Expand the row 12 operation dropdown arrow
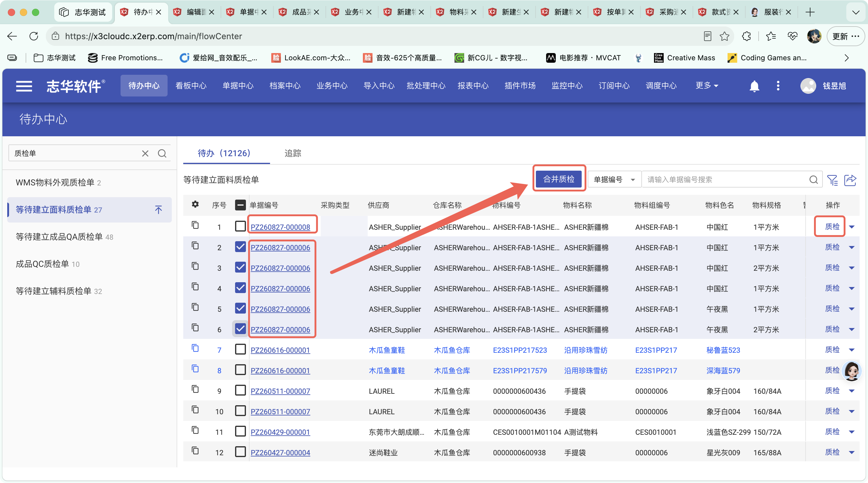Screen dimensions: 868x483 click(x=851, y=452)
